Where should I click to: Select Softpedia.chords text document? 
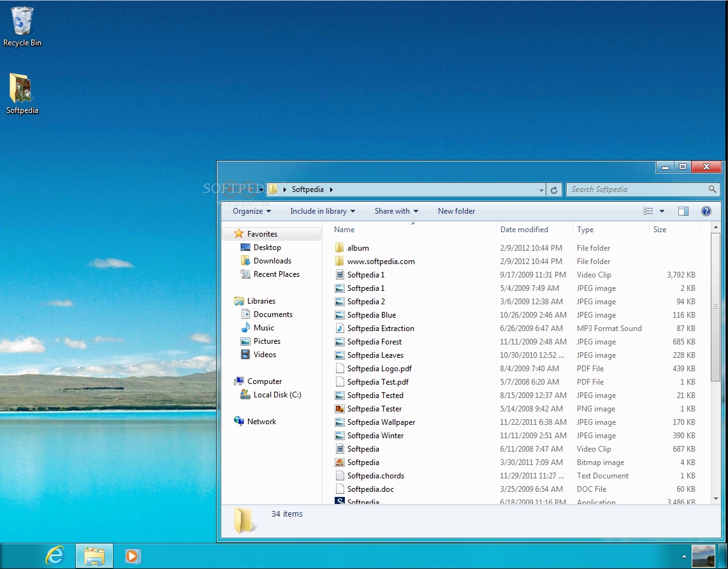click(x=375, y=476)
